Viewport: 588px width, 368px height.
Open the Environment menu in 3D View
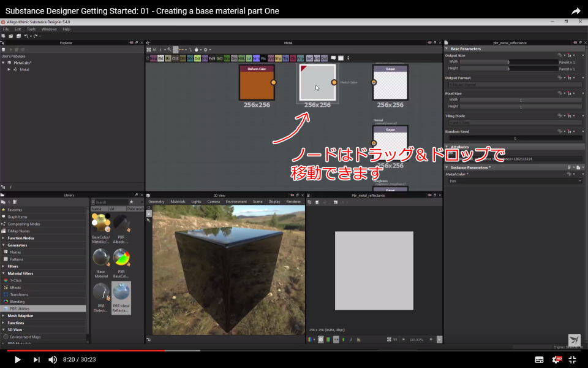236,202
